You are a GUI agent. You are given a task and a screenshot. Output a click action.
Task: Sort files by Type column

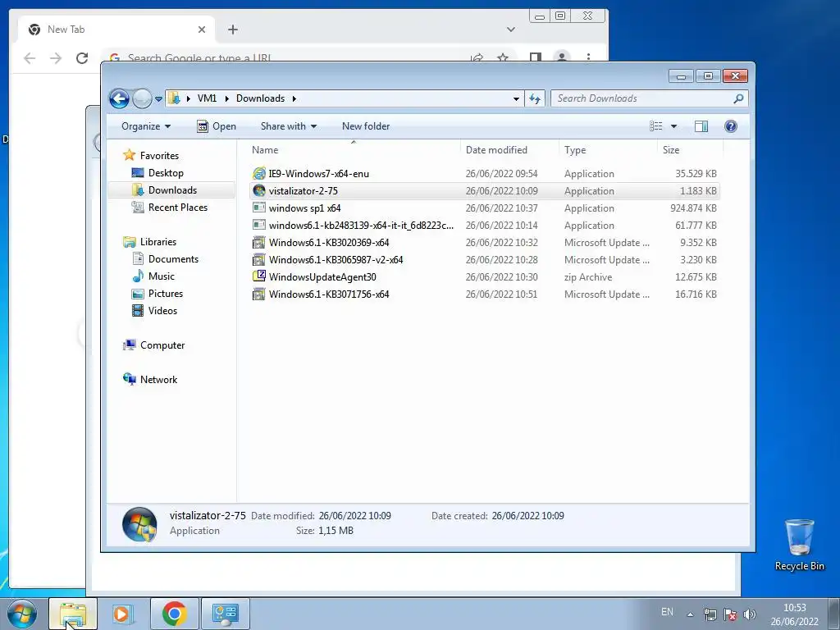608,150
